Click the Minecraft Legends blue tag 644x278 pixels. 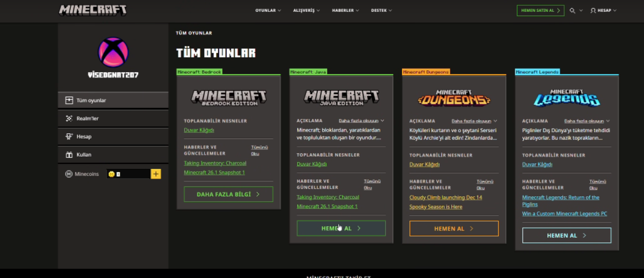click(538, 72)
